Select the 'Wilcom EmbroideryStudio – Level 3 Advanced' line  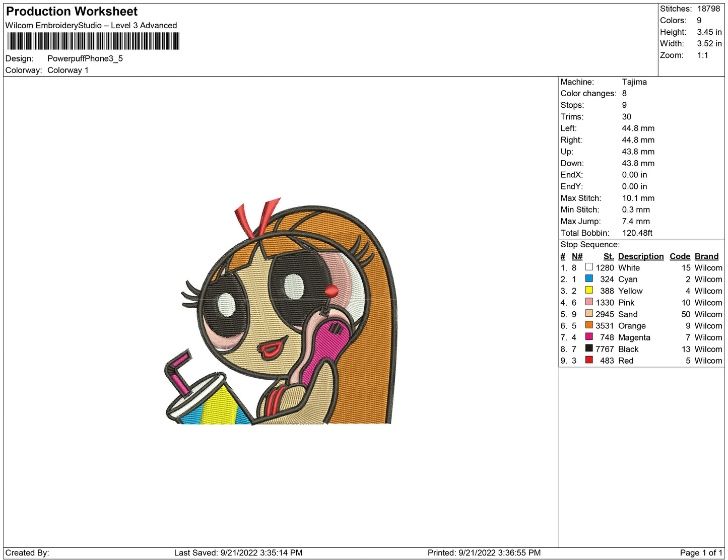coord(91,26)
